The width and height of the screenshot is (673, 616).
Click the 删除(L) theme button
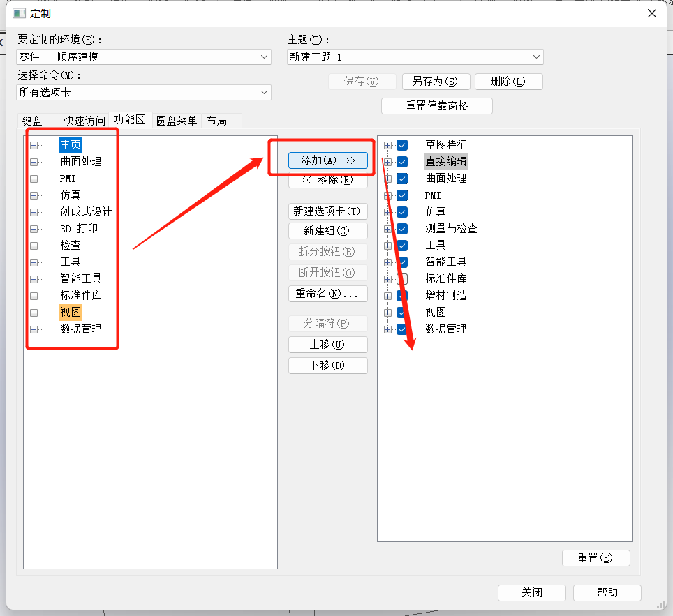coord(509,82)
